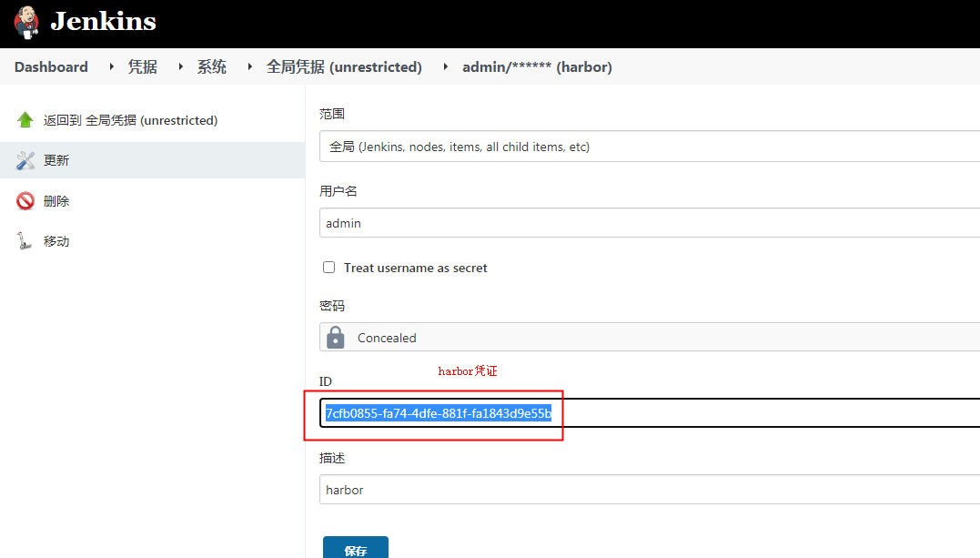Click the Jenkins butler logo icon
980x558 pixels.
point(26,23)
